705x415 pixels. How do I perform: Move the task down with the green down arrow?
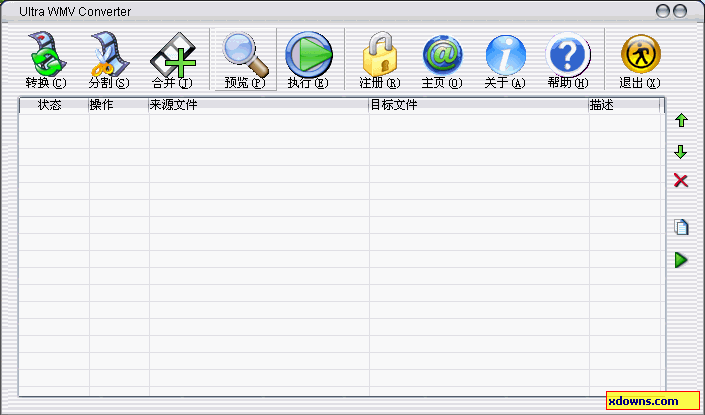681,152
